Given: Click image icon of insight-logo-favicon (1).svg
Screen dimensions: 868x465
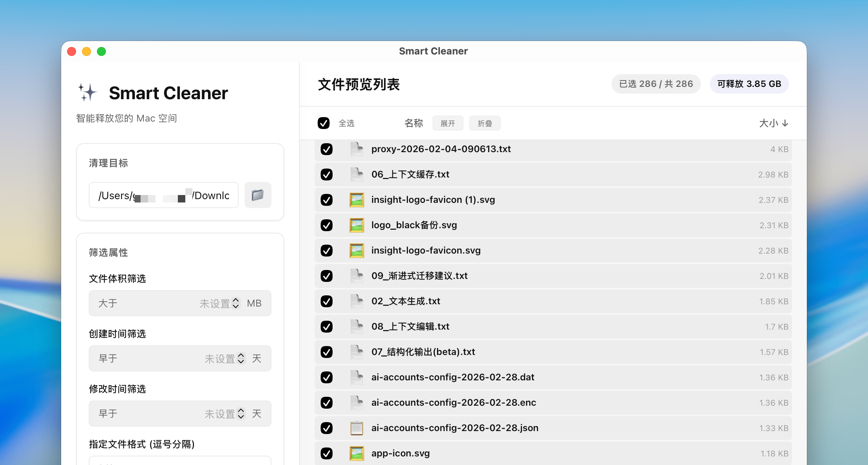Looking at the screenshot, I should pos(357,200).
